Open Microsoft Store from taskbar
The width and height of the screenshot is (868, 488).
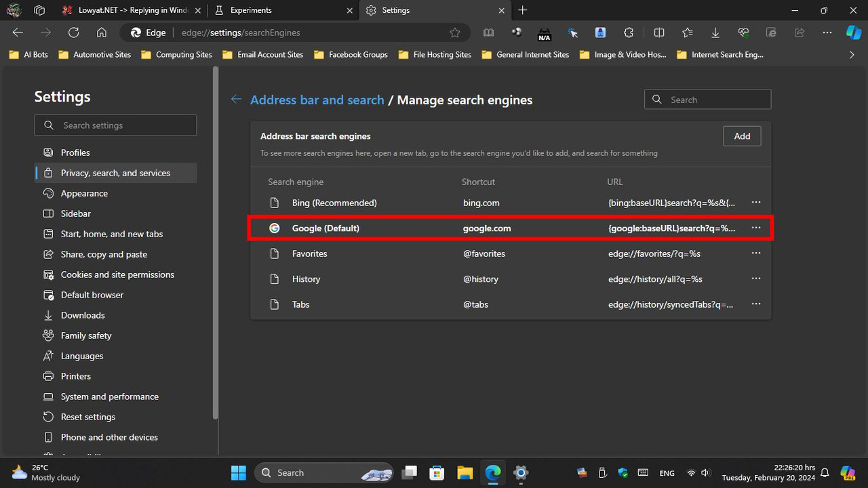(437, 472)
